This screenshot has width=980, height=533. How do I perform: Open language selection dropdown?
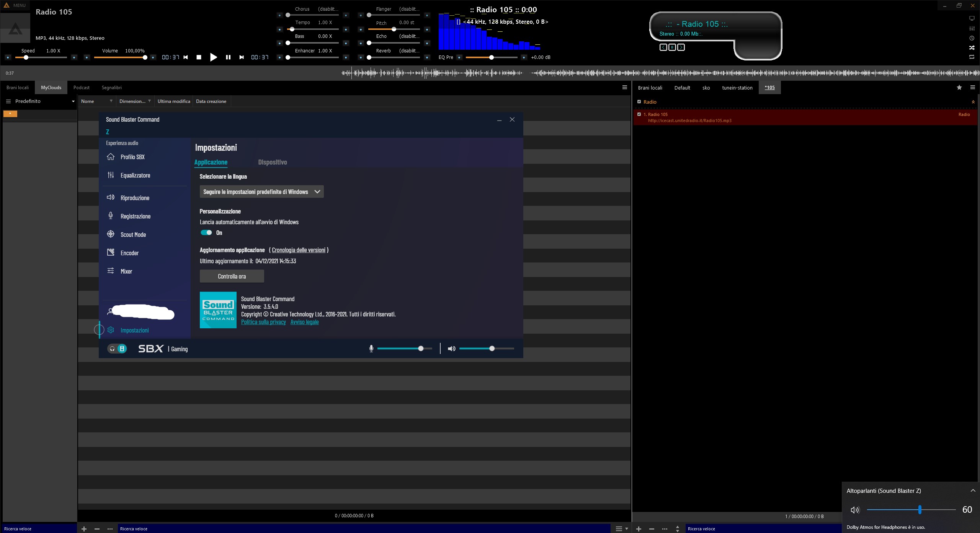pyautogui.click(x=261, y=192)
